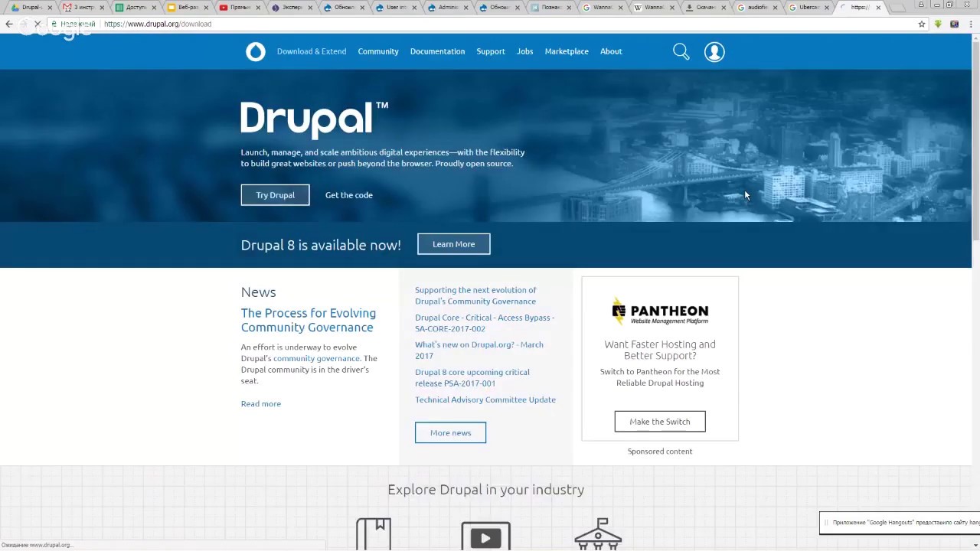980x551 pixels.
Task: Stop loading the page with the X button
Action: point(38,24)
